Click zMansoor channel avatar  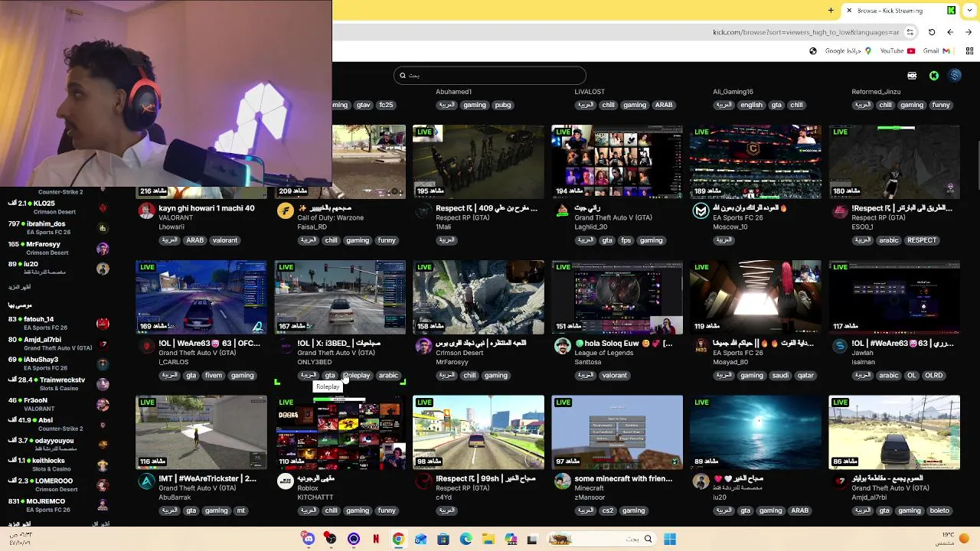point(562,481)
